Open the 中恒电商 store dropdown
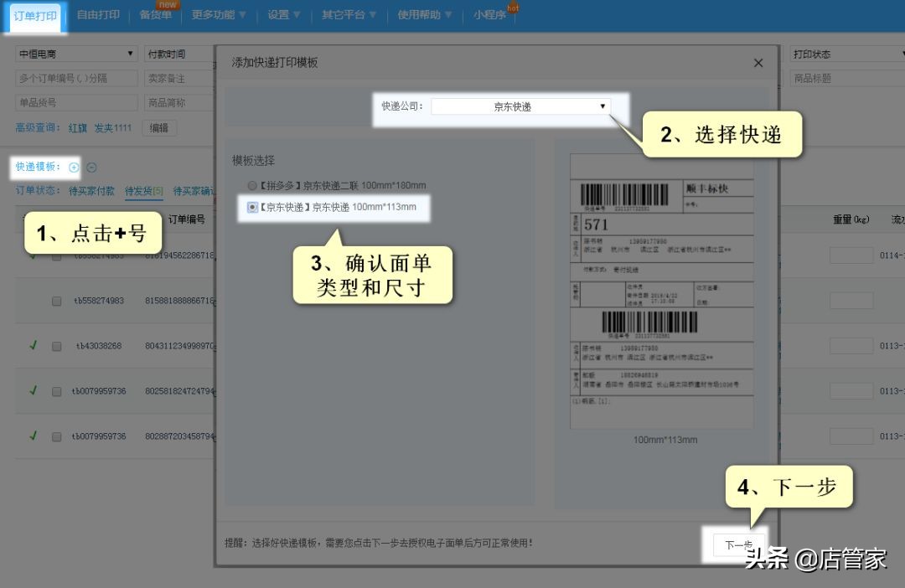Viewport: 905px width, 588px height. [x=75, y=53]
